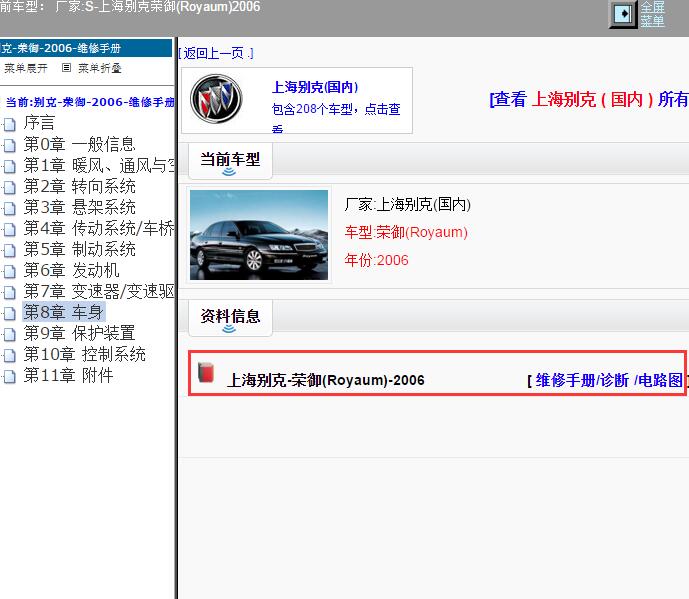Open 第1章 暖风、通风 chapter
689x599 pixels.
99,165
